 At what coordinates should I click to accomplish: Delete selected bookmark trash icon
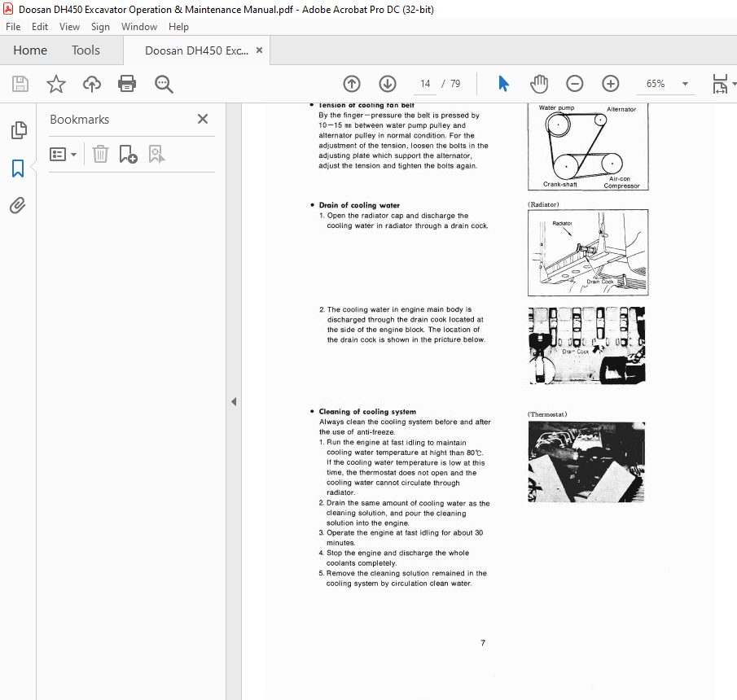(x=100, y=154)
